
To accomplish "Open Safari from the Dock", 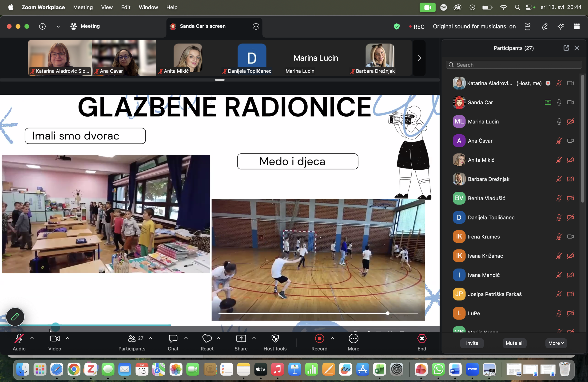I will click(x=57, y=369).
